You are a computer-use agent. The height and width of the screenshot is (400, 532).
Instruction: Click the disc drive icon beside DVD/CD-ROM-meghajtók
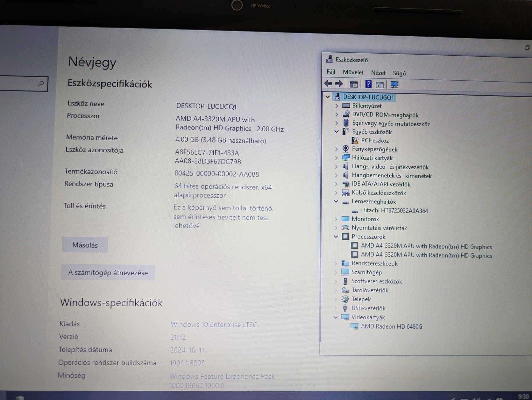tap(346, 114)
